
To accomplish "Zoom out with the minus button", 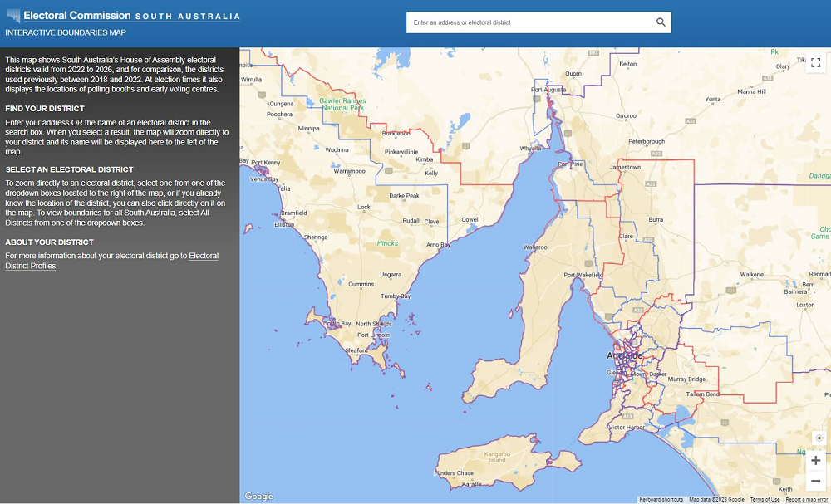I will click(815, 482).
